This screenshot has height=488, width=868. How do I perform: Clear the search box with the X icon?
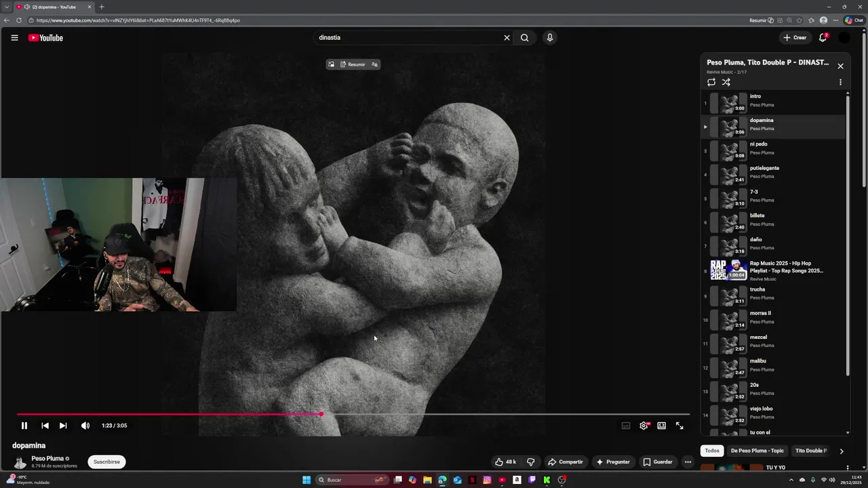[x=507, y=38]
